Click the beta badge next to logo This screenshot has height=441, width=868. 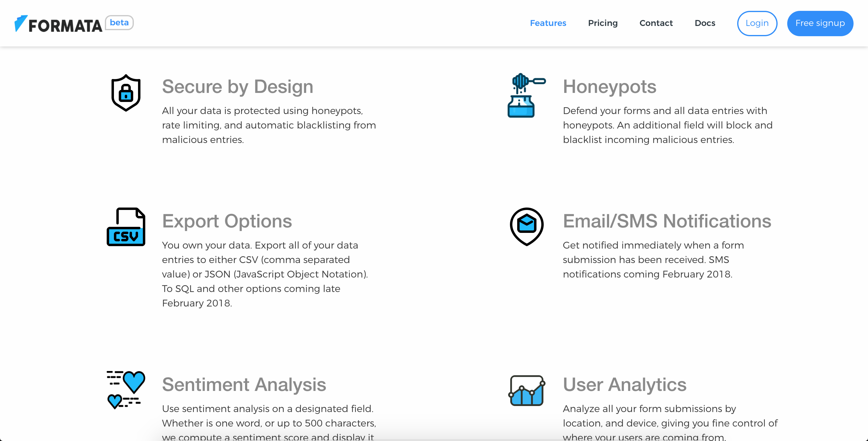tap(119, 23)
